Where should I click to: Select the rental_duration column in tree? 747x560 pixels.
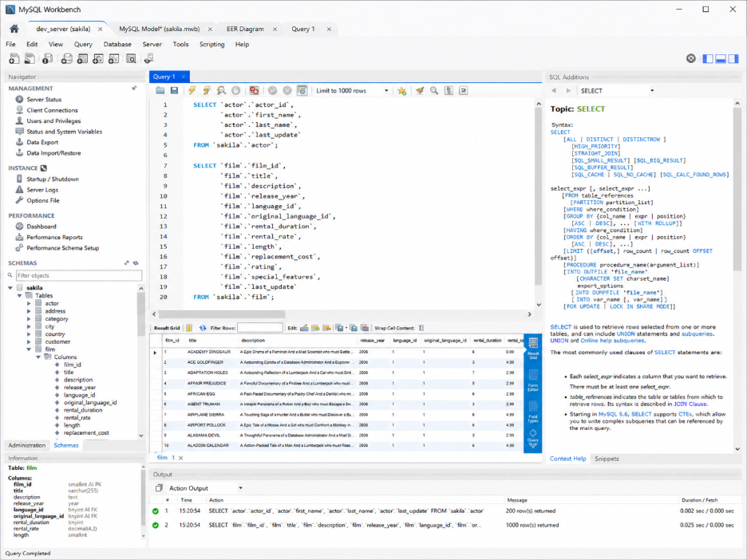[83, 410]
